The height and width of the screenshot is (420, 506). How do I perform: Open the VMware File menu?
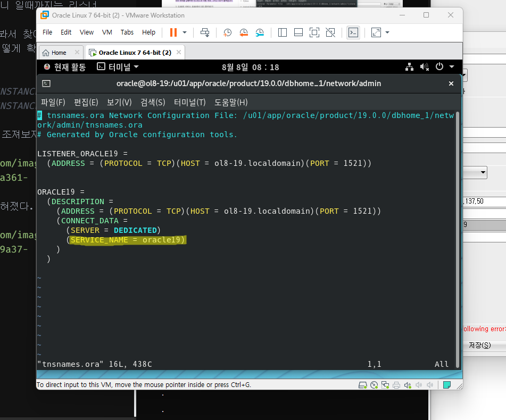pyautogui.click(x=47, y=32)
